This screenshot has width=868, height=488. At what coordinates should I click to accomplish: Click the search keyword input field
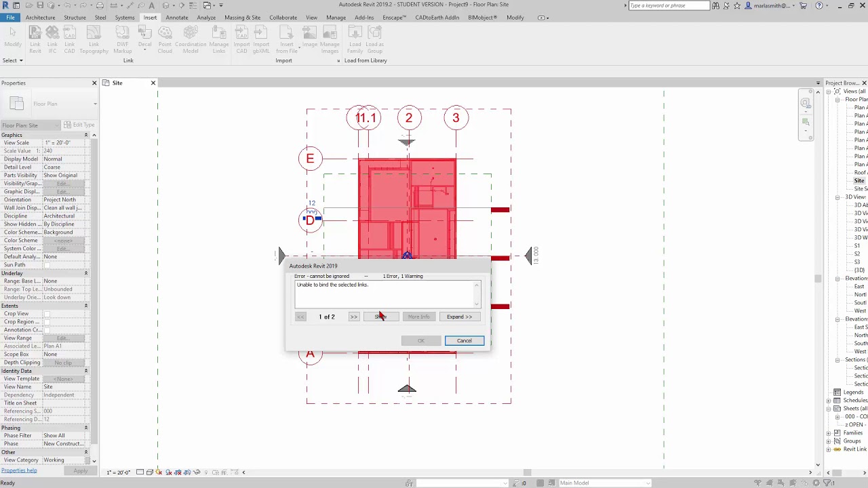(x=669, y=5)
